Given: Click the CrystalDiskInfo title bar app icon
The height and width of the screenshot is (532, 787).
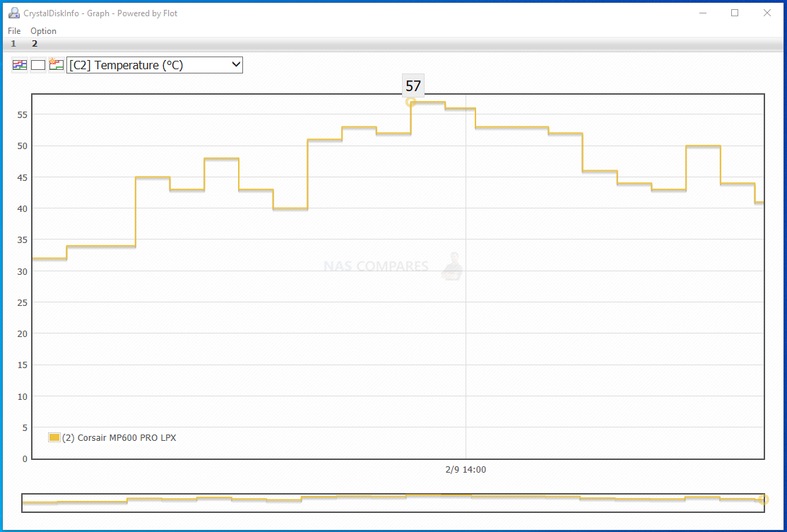Looking at the screenshot, I should [x=13, y=13].
